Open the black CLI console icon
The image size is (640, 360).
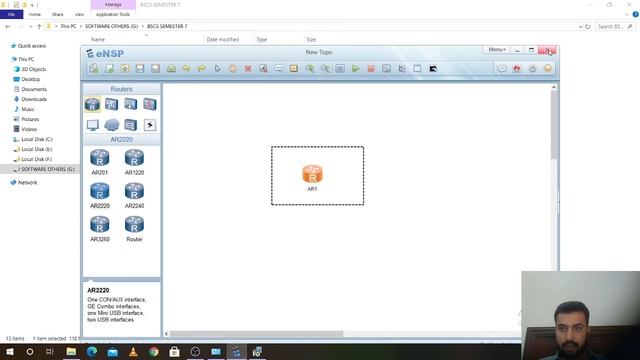433,69
